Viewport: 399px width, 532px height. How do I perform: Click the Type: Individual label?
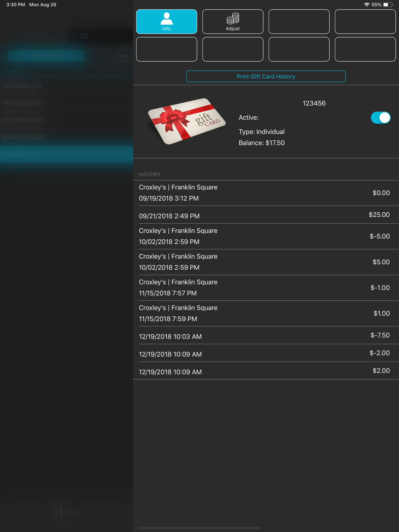pos(262,132)
